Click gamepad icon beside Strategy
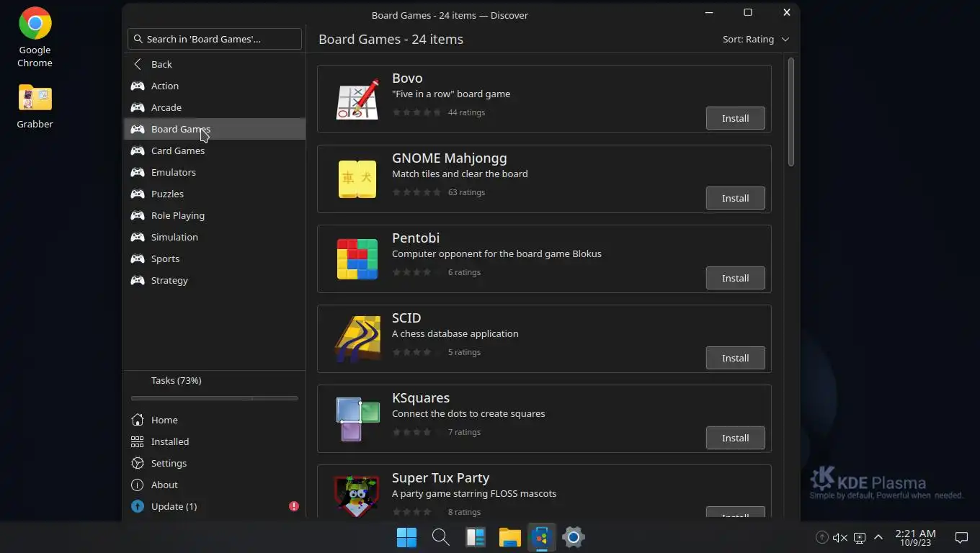This screenshot has width=980, height=553. tap(138, 280)
